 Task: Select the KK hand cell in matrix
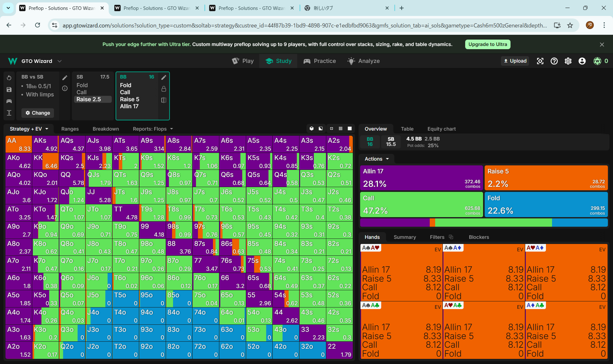tap(45, 161)
